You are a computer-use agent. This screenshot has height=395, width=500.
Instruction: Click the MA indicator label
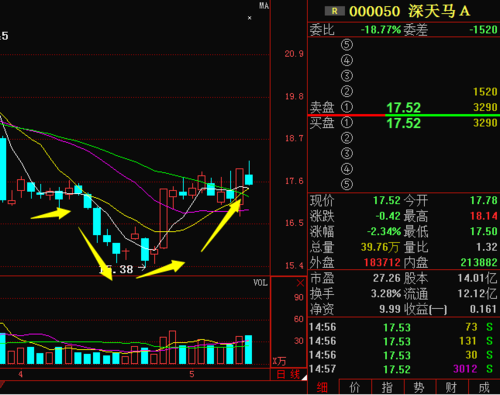[x=264, y=6]
